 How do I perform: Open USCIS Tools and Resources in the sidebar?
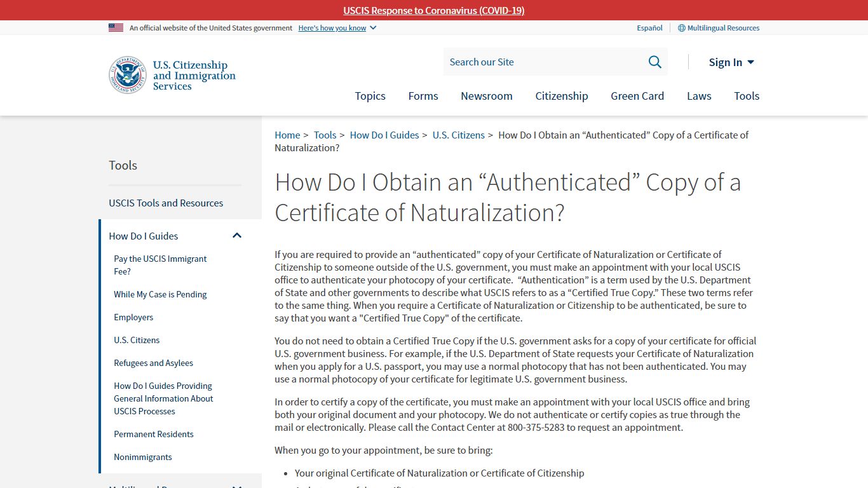click(x=166, y=203)
